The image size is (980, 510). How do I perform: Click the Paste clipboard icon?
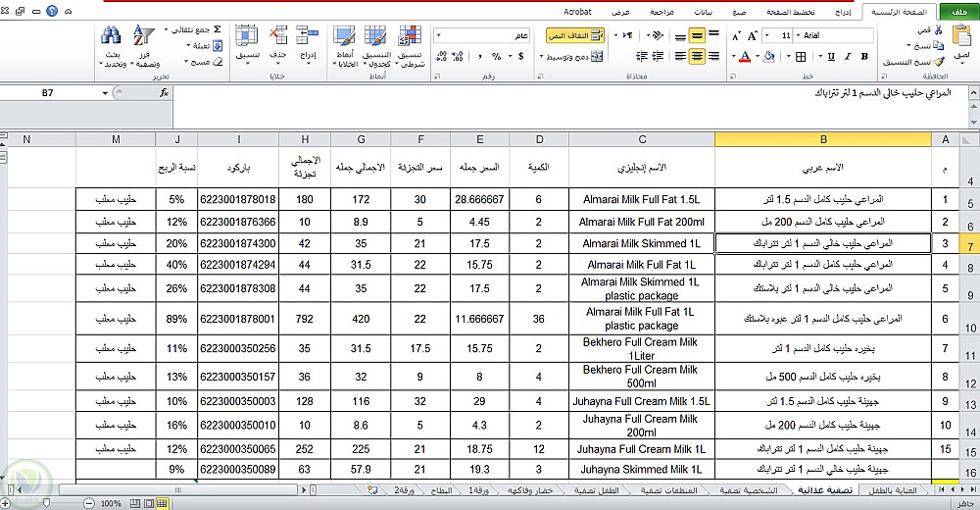[x=962, y=36]
